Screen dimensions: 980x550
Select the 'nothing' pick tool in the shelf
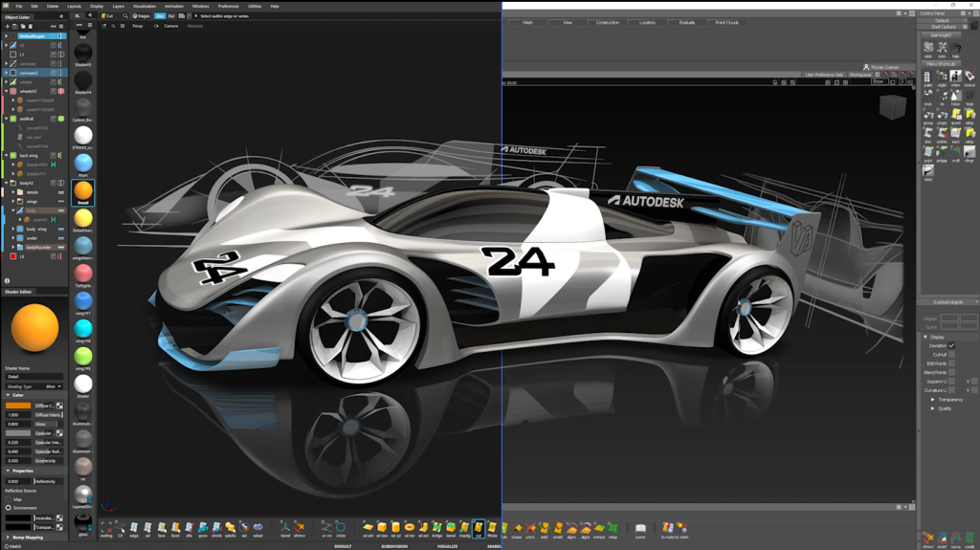point(106,527)
